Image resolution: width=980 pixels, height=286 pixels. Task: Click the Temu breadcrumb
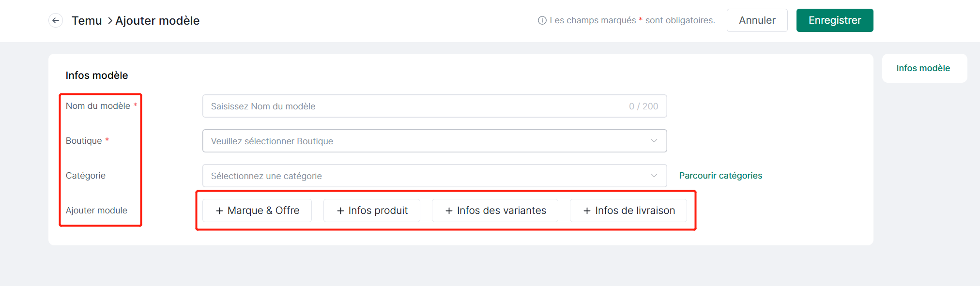click(87, 20)
